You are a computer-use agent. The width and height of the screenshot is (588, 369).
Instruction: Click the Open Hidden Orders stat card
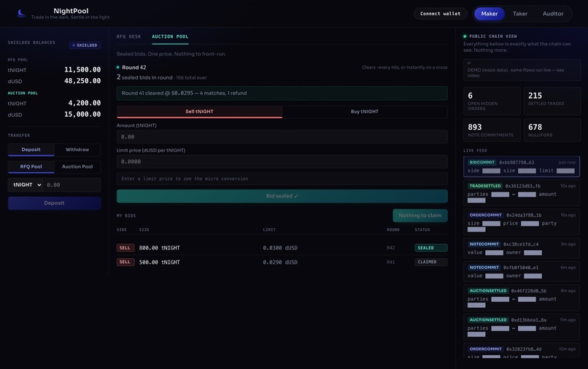point(492,101)
